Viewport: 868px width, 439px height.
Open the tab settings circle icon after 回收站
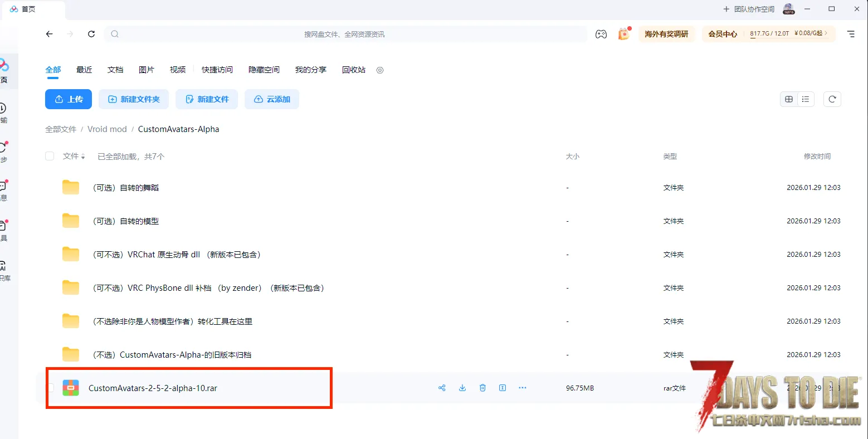[x=380, y=70]
